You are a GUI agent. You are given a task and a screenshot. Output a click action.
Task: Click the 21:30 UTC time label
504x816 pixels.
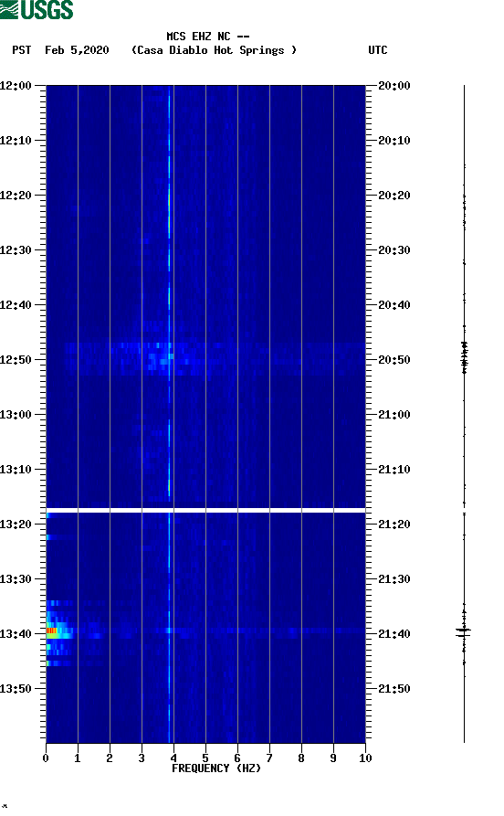click(394, 579)
